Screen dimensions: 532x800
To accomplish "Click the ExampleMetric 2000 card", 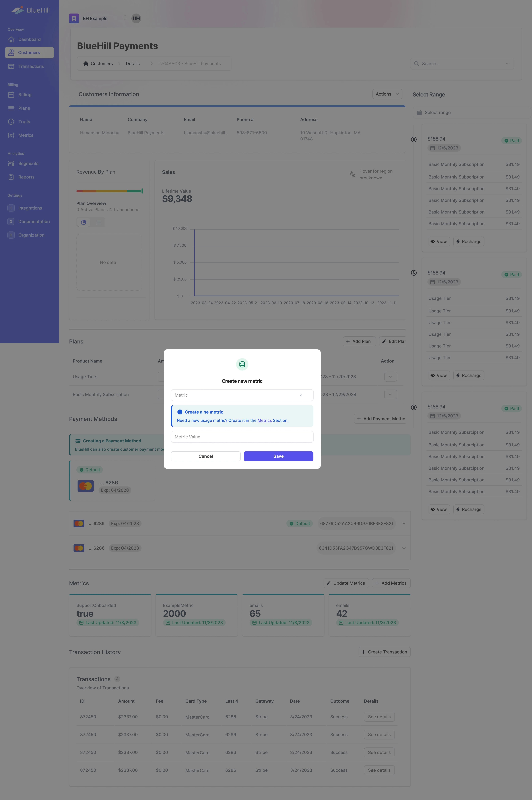I will click(196, 615).
